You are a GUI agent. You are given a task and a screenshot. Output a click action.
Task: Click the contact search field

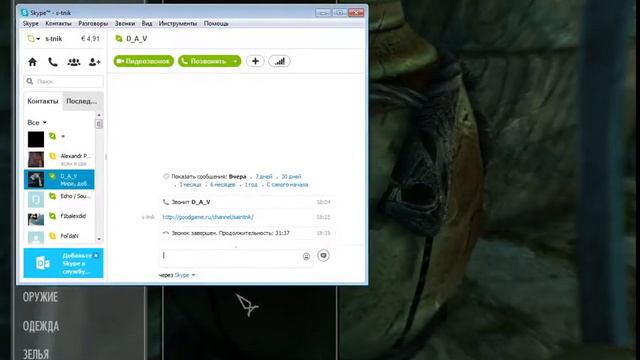point(63,81)
